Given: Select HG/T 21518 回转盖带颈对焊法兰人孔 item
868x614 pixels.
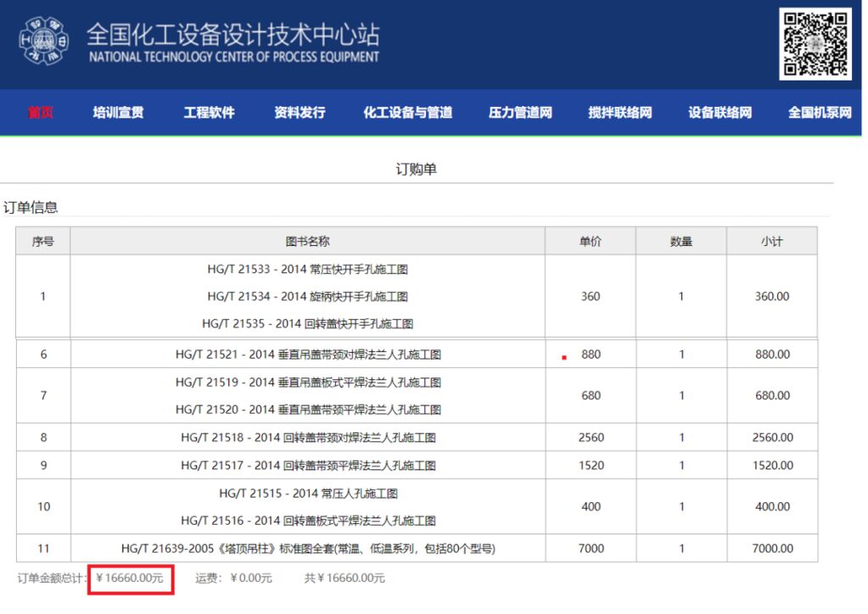Looking at the screenshot, I should pos(307,438).
